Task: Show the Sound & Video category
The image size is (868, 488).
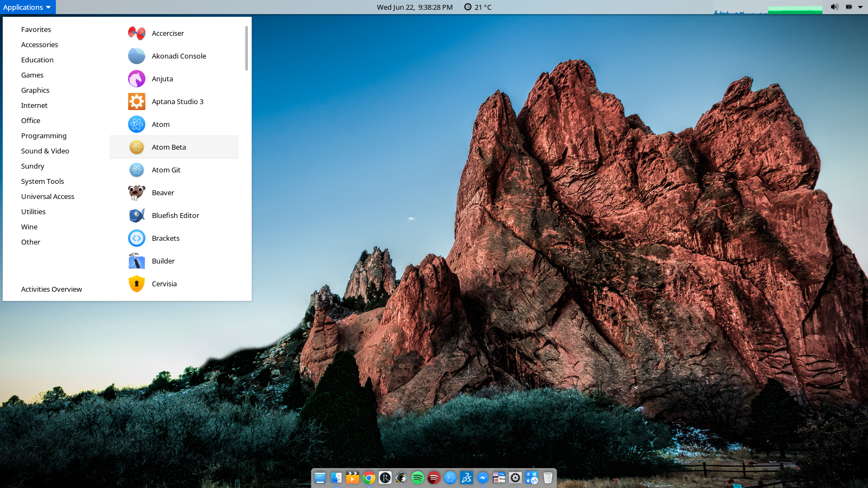Action: coord(45,151)
